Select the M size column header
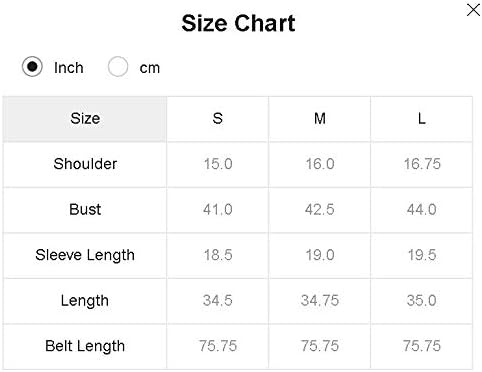Screen dimensions: 482x372 point(320,119)
